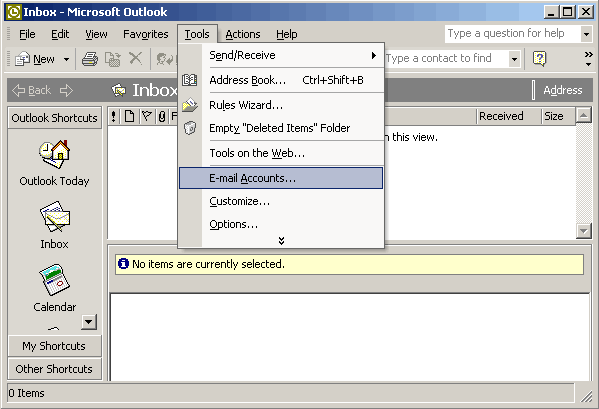Open the File menu

[x=27, y=34]
